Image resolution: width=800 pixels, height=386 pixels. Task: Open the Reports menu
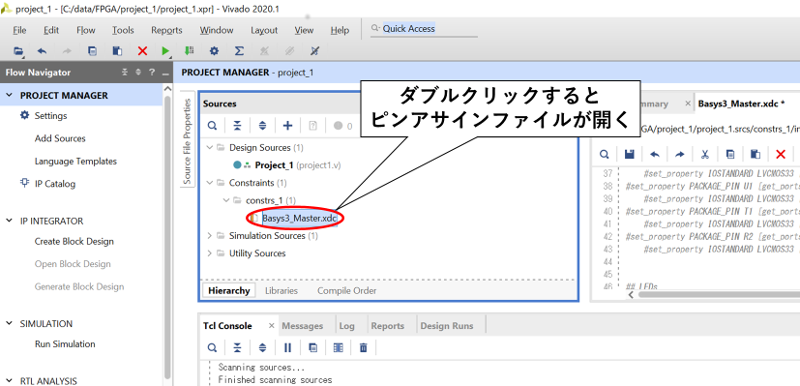[x=166, y=30]
